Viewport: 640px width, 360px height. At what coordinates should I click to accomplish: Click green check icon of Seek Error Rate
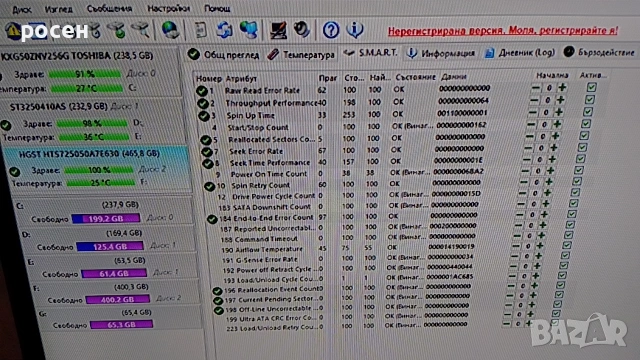(207, 152)
